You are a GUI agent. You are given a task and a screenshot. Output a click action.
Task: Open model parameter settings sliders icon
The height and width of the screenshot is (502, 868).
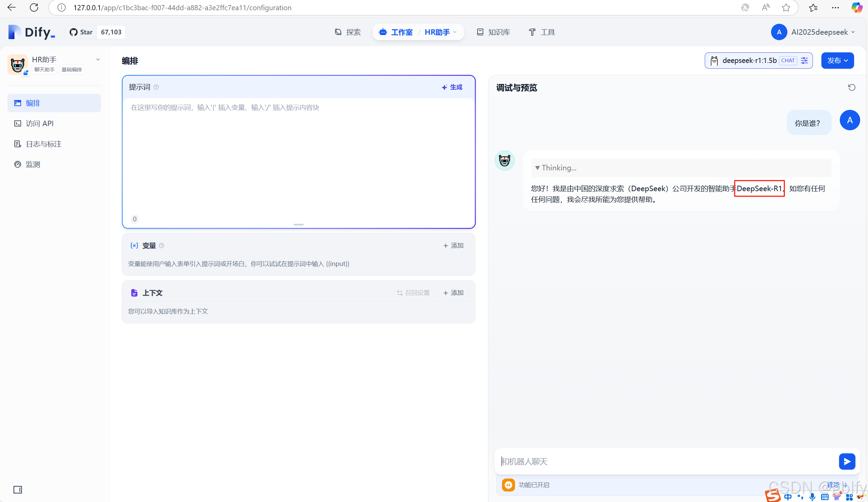coord(805,61)
